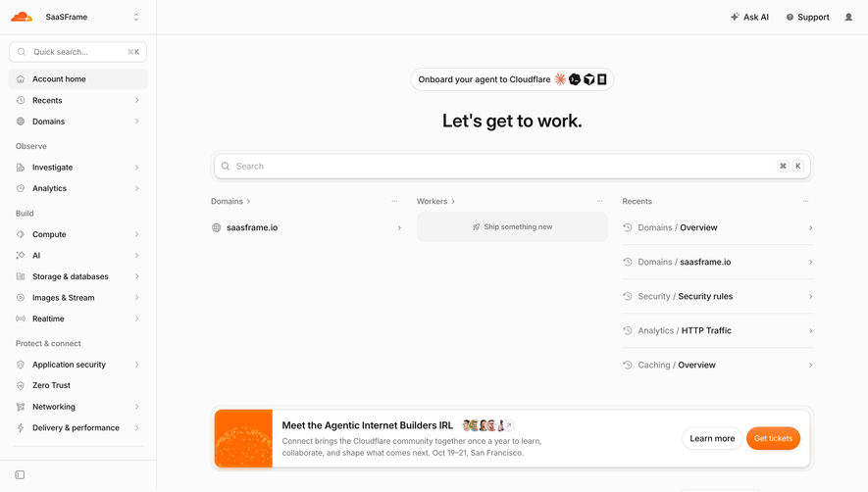Click the Domains globe icon in sidebar

pyautogui.click(x=21, y=122)
